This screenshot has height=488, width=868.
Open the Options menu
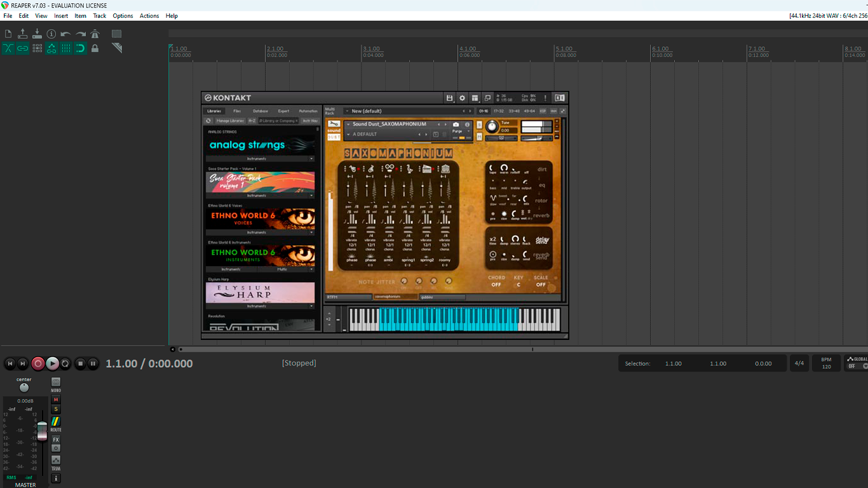click(123, 16)
